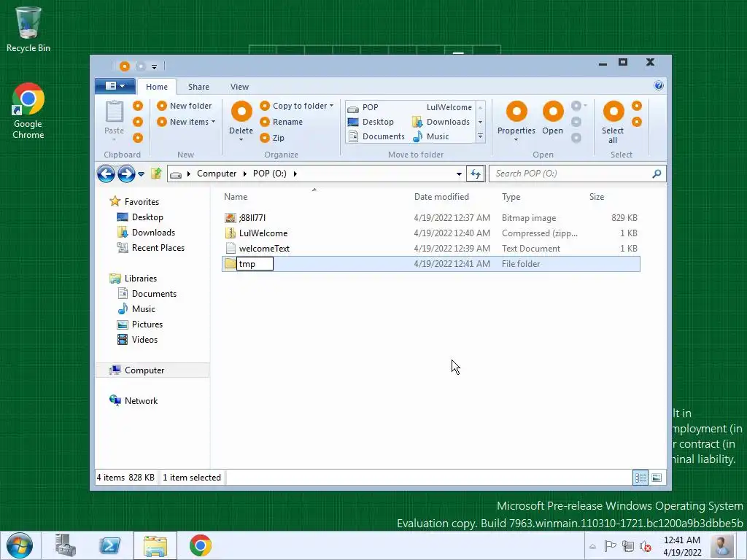747x560 pixels.
Task: Select the LulWelcome compressed folder
Action: pos(430,233)
